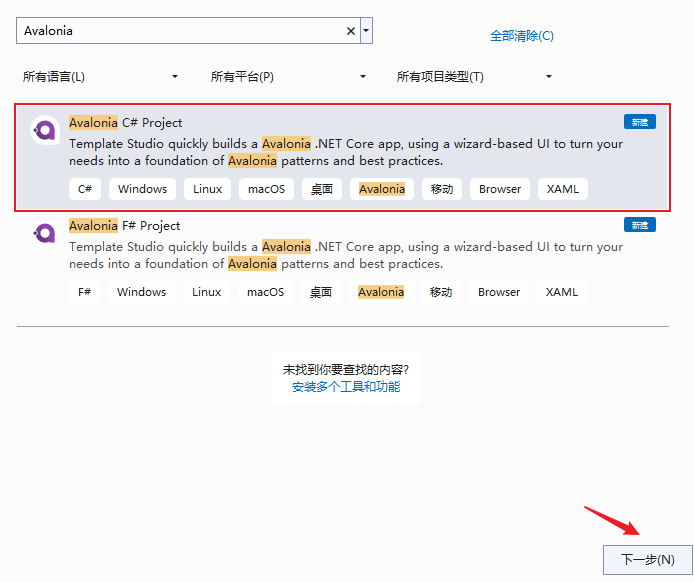Image resolution: width=694 pixels, height=582 pixels.
Task: Click macOS tag in C# Project row
Action: [x=266, y=189]
